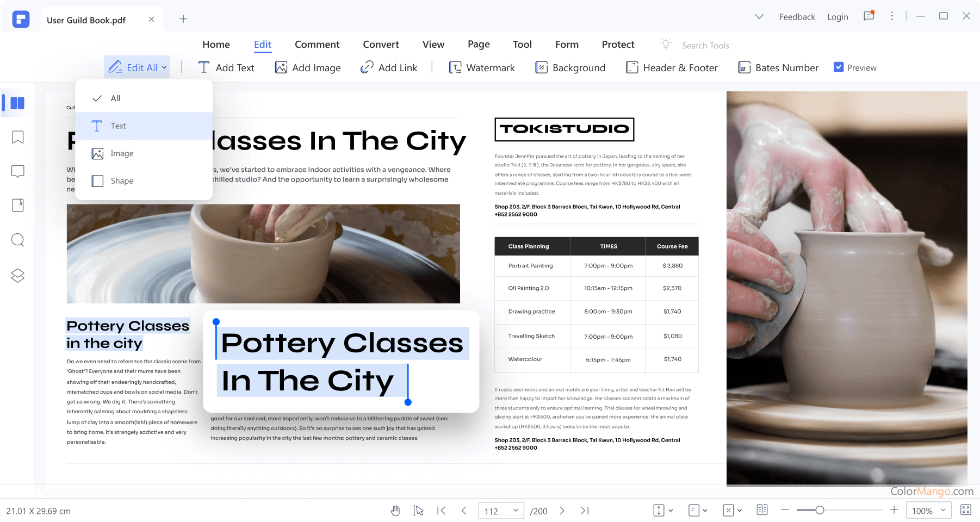980x522 pixels.
Task: Select the Add Text tool
Action: coord(227,67)
